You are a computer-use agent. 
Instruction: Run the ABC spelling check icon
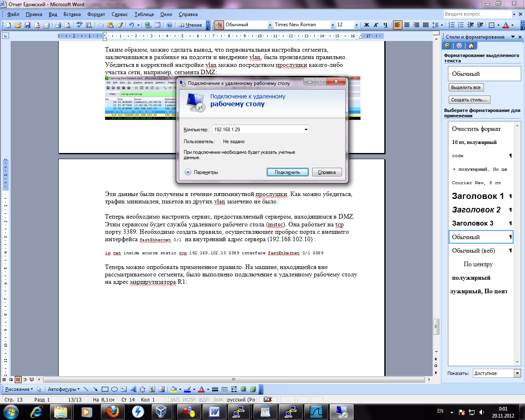(x=79, y=25)
